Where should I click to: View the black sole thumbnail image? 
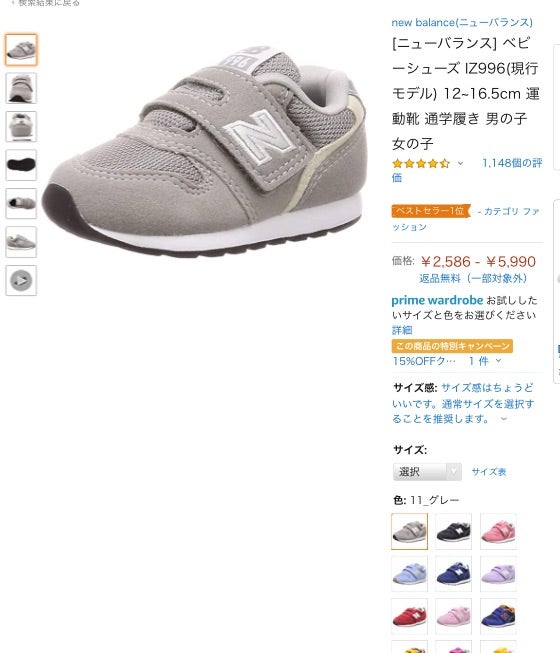click(21, 165)
